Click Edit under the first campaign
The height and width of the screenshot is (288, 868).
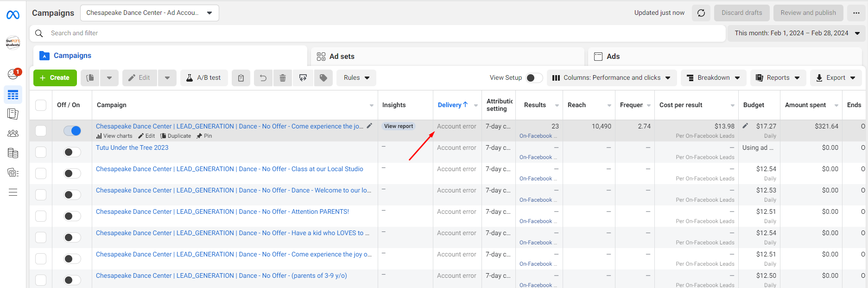pyautogui.click(x=146, y=136)
